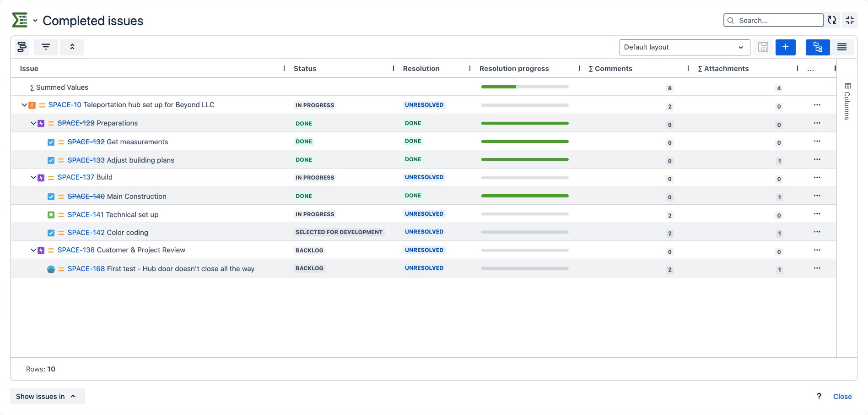Viewport: 868px width, 415px height.
Task: Open the filter transformations icon
Action: click(46, 47)
